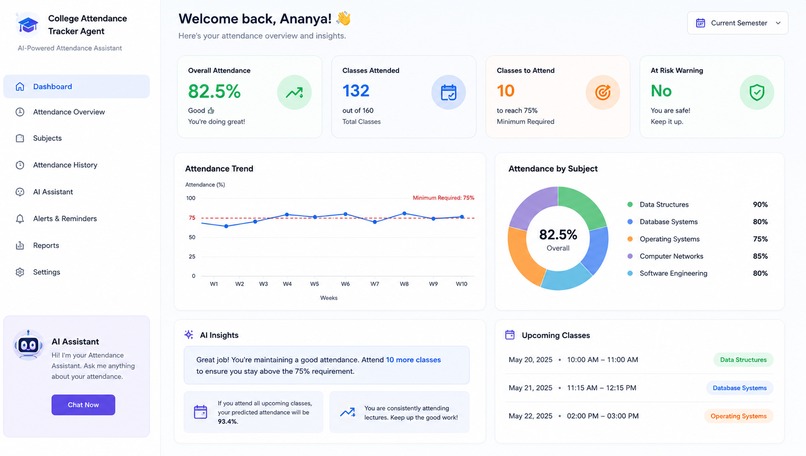This screenshot has height=456, width=806.
Task: Click the predicted 93.4% value
Action: (x=227, y=422)
